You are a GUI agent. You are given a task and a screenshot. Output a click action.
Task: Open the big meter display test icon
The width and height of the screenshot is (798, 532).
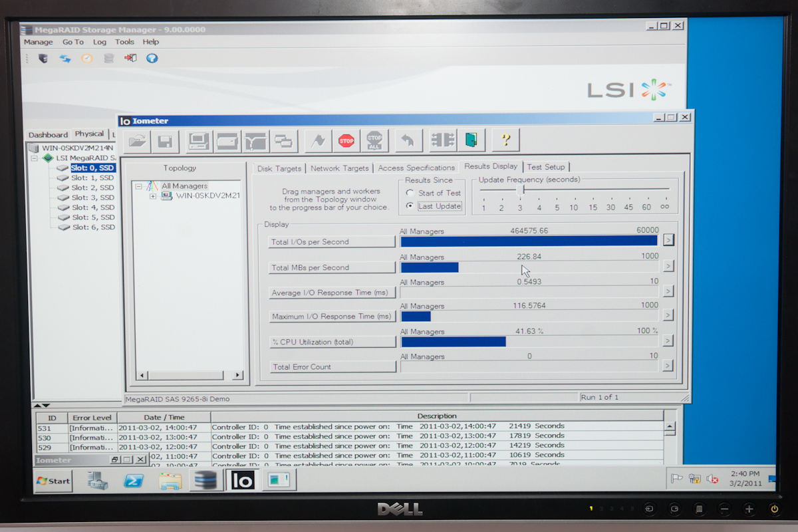coord(442,140)
